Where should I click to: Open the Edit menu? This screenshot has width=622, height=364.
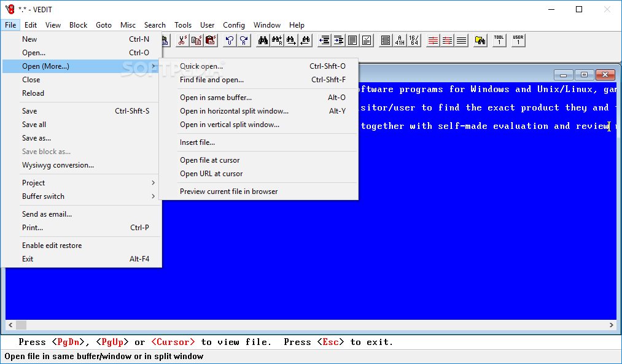(31, 25)
